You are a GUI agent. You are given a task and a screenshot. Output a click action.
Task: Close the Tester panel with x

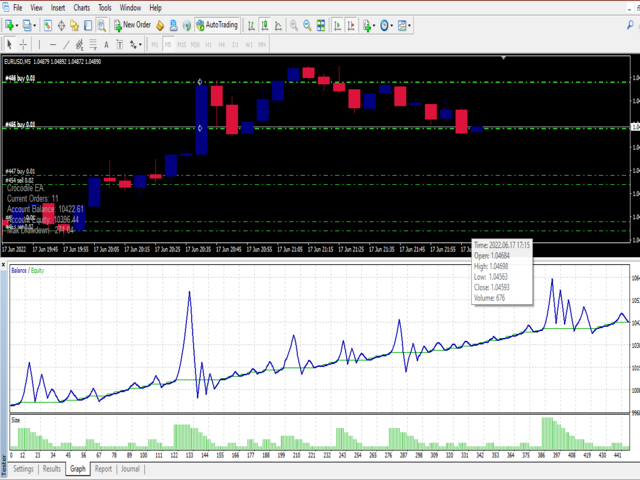pyautogui.click(x=3, y=265)
